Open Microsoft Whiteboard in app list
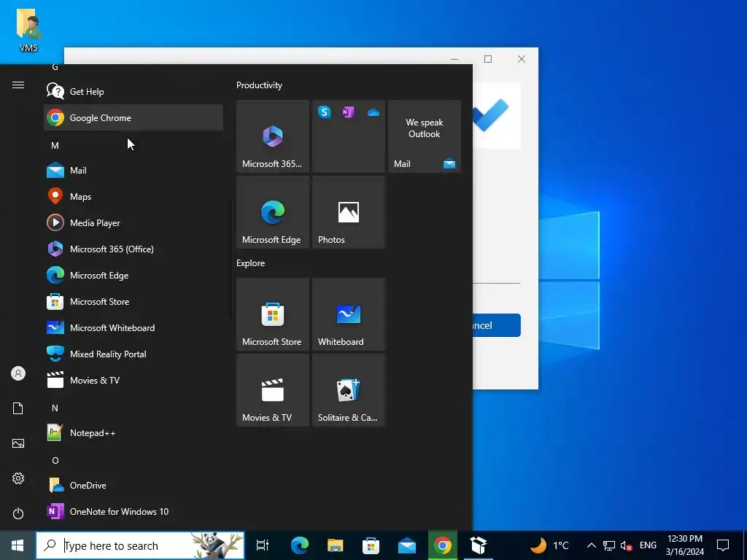The width and height of the screenshot is (747, 560). (x=133, y=327)
